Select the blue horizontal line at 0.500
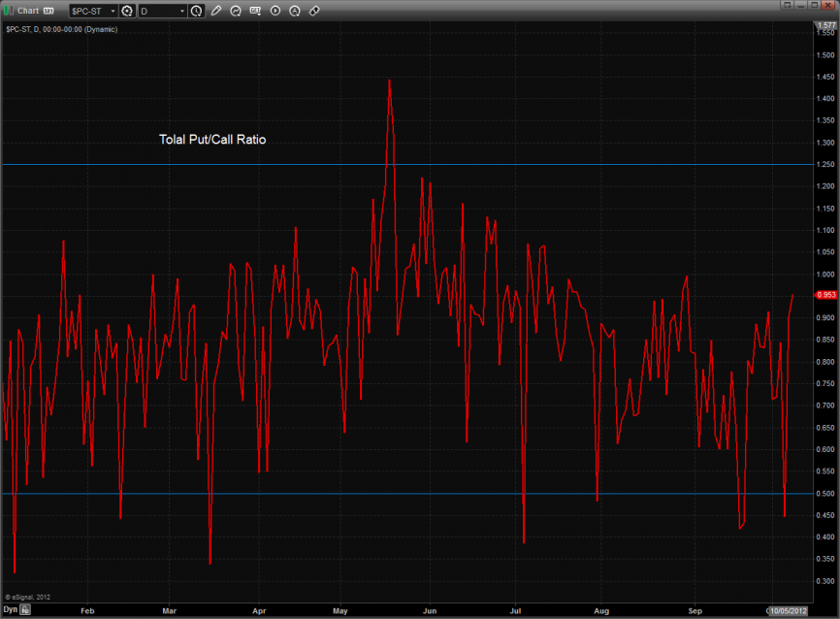840x619 pixels. click(388, 494)
